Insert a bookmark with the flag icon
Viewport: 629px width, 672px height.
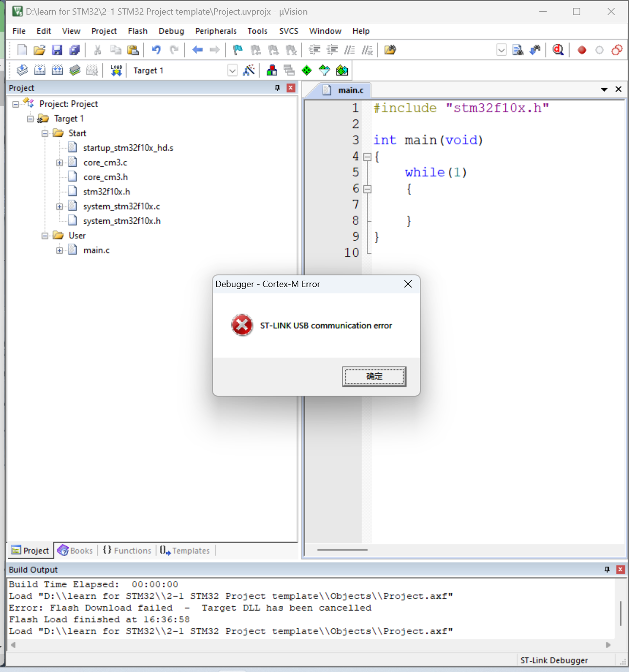click(238, 50)
